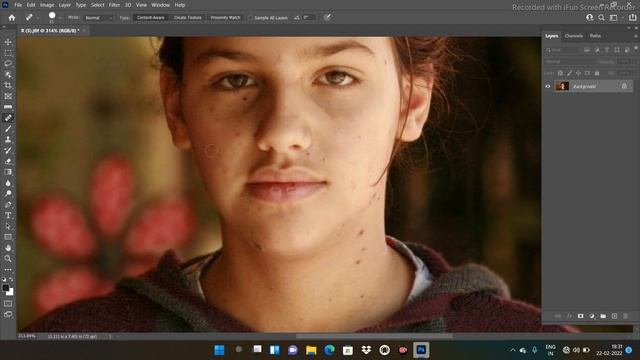
Task: Open the Filter menu
Action: tap(114, 5)
